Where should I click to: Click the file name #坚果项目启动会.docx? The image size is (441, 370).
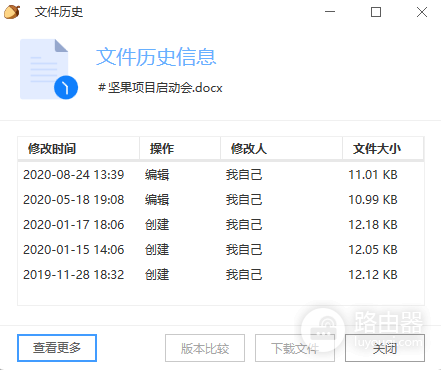coord(160,88)
